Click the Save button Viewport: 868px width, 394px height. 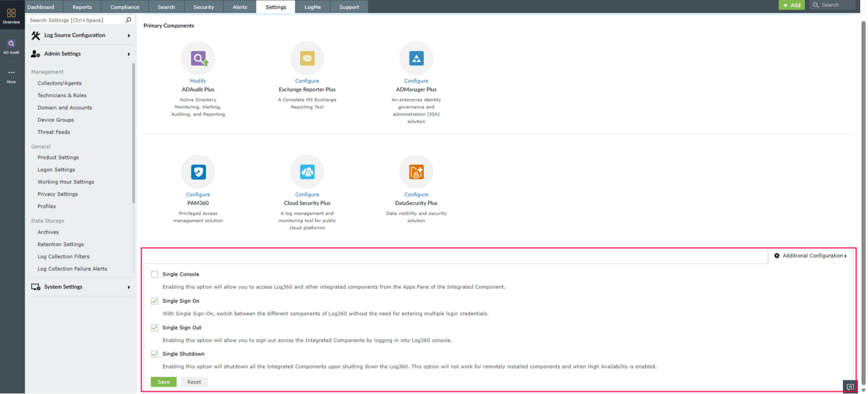(x=164, y=382)
